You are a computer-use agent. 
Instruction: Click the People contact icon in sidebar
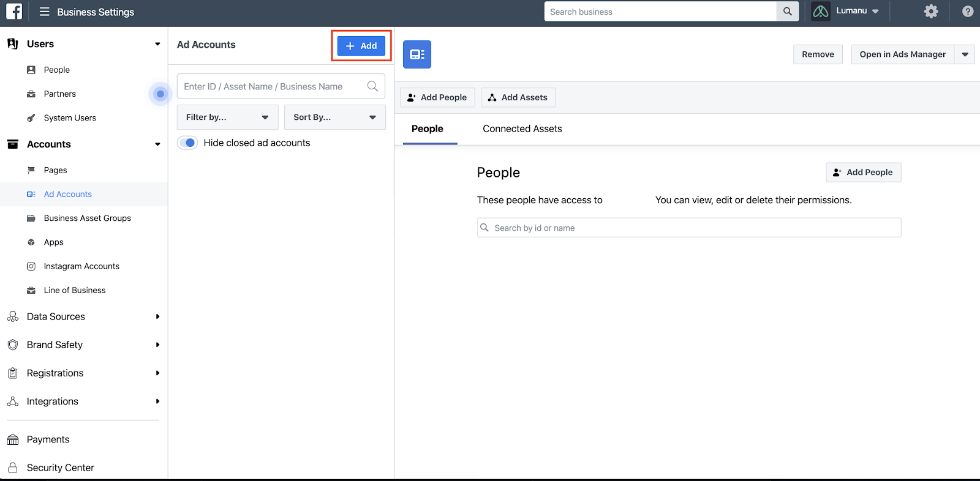tap(31, 70)
